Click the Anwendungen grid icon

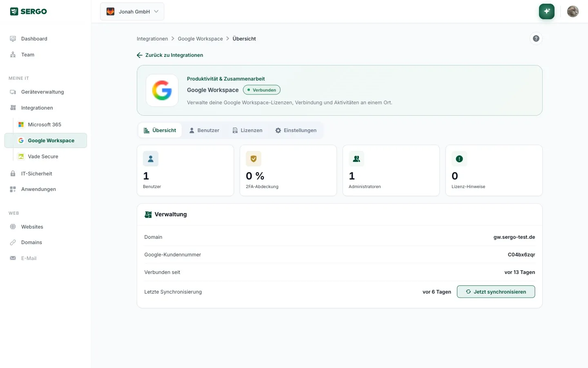[x=13, y=189]
